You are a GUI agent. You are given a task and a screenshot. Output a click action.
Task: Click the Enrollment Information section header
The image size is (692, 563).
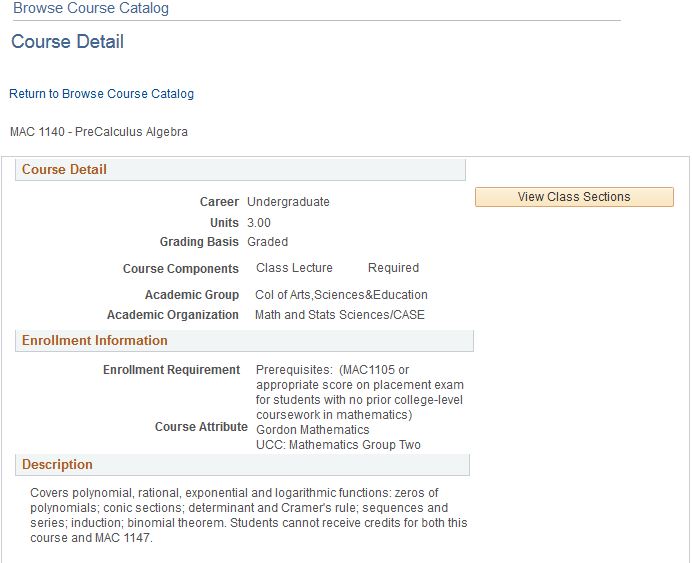coord(244,341)
